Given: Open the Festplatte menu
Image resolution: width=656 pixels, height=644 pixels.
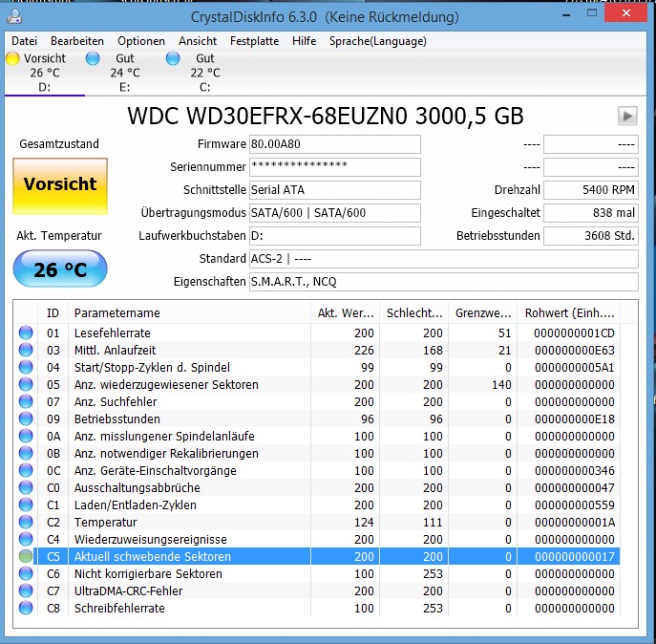Looking at the screenshot, I should coord(254,41).
